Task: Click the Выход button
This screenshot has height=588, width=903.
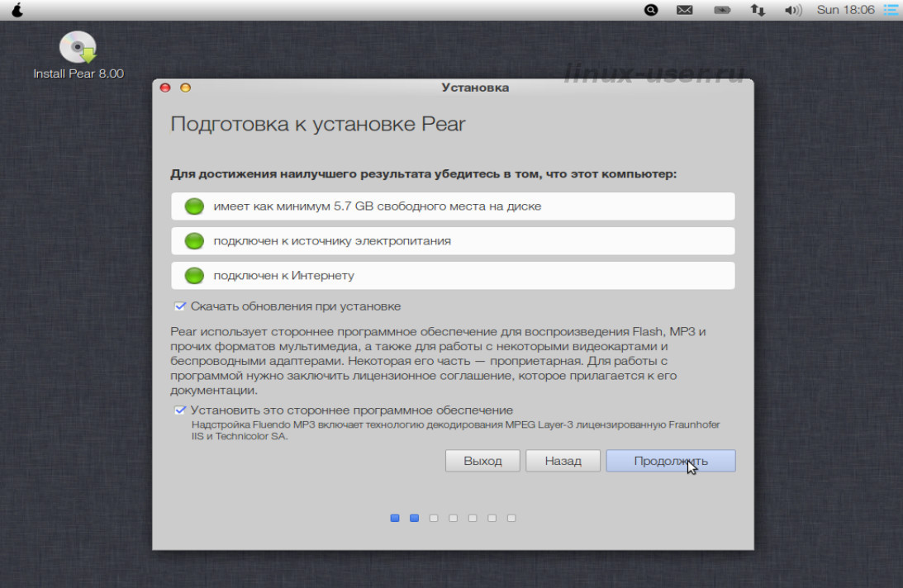Action: tap(482, 461)
